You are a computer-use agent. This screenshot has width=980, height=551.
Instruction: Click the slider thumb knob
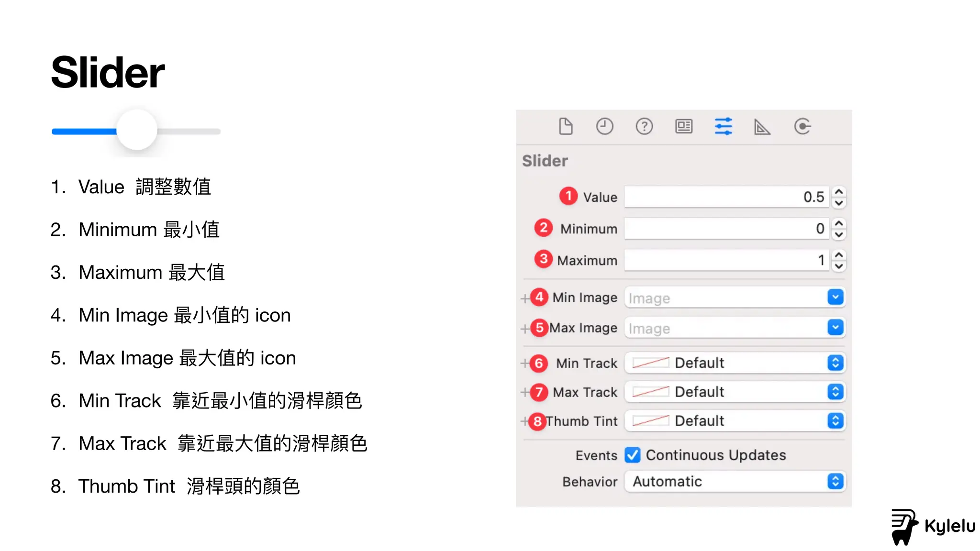pyautogui.click(x=137, y=130)
